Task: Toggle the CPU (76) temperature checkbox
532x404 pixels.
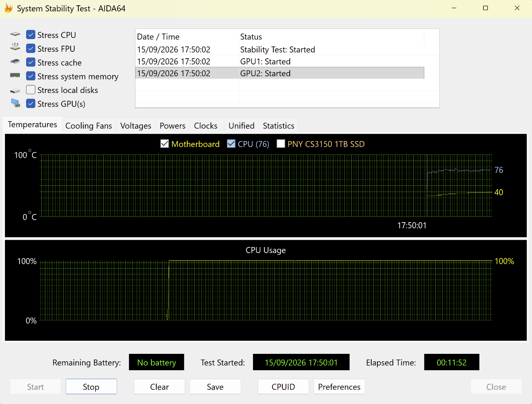Action: [231, 144]
